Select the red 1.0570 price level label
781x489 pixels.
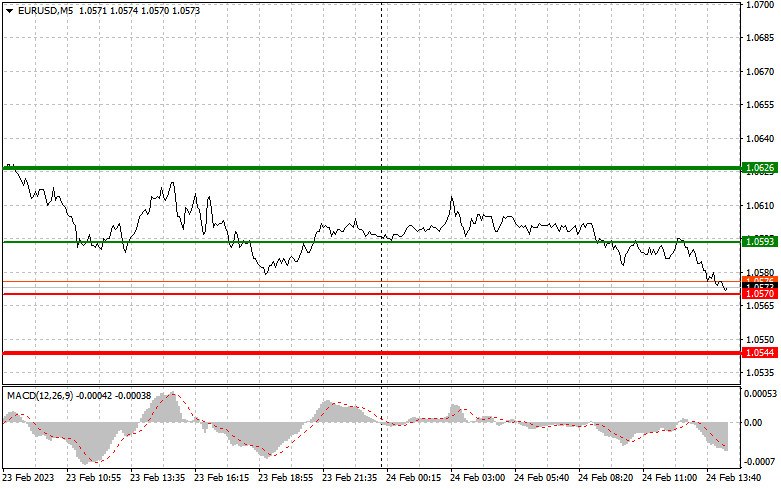coord(760,294)
